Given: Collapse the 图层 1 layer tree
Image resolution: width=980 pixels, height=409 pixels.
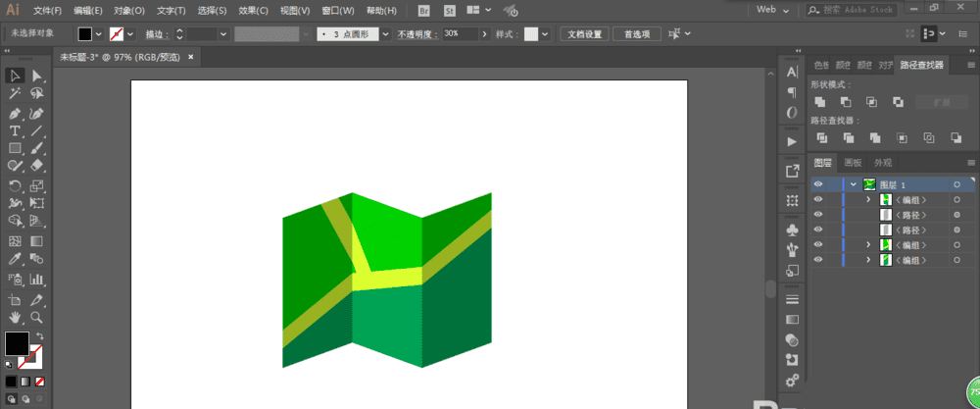Looking at the screenshot, I should point(854,184).
